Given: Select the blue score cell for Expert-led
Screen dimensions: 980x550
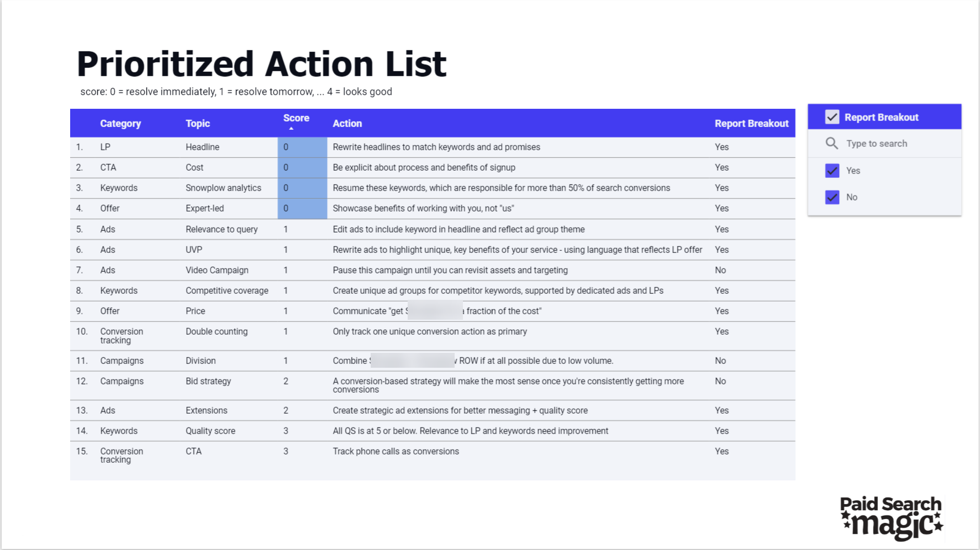Looking at the screenshot, I should tap(302, 209).
